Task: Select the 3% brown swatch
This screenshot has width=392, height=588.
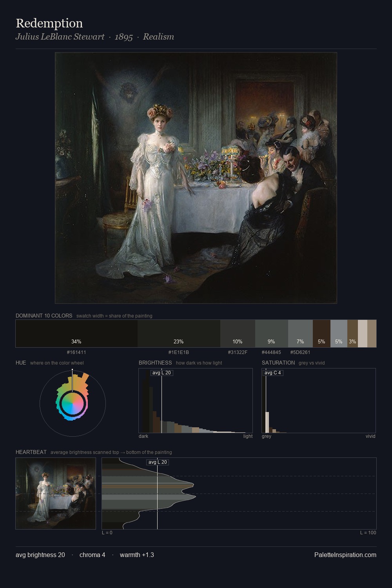Action: point(352,334)
